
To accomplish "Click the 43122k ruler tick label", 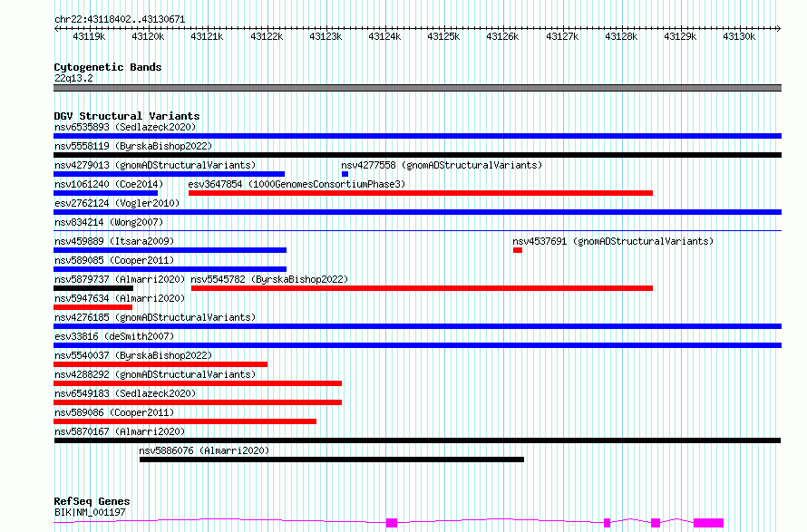I will [x=267, y=36].
